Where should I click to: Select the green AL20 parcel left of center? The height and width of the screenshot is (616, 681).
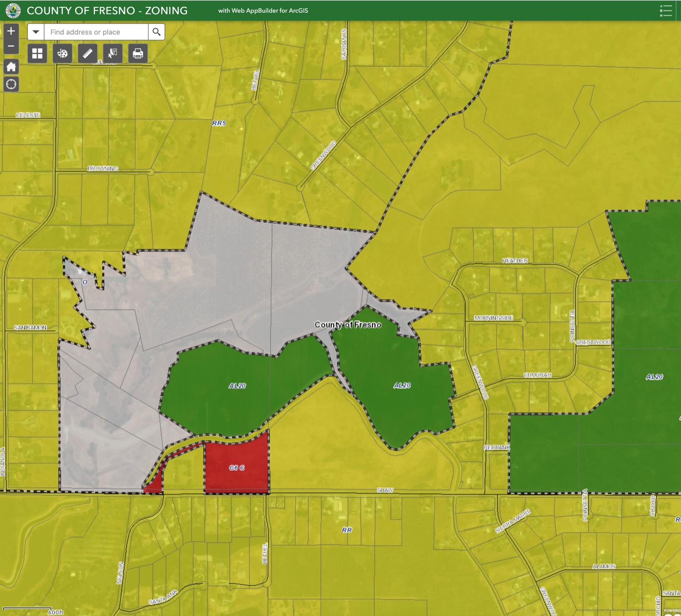[237, 386]
